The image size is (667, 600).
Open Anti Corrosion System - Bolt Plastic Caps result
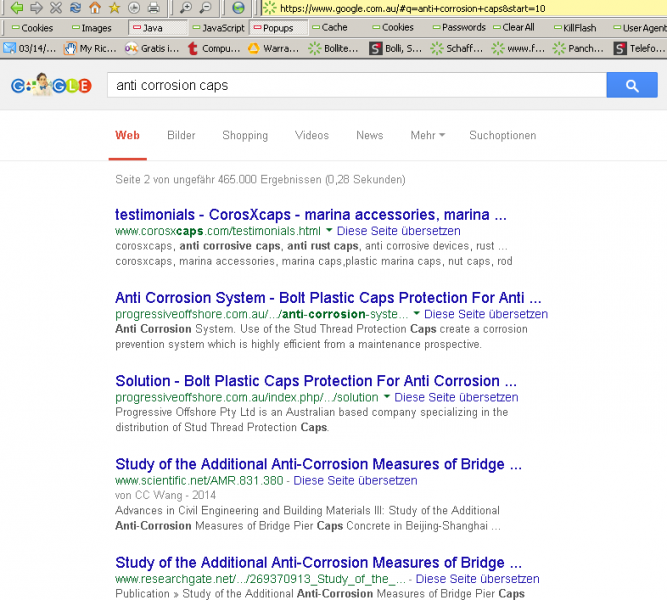point(328,297)
